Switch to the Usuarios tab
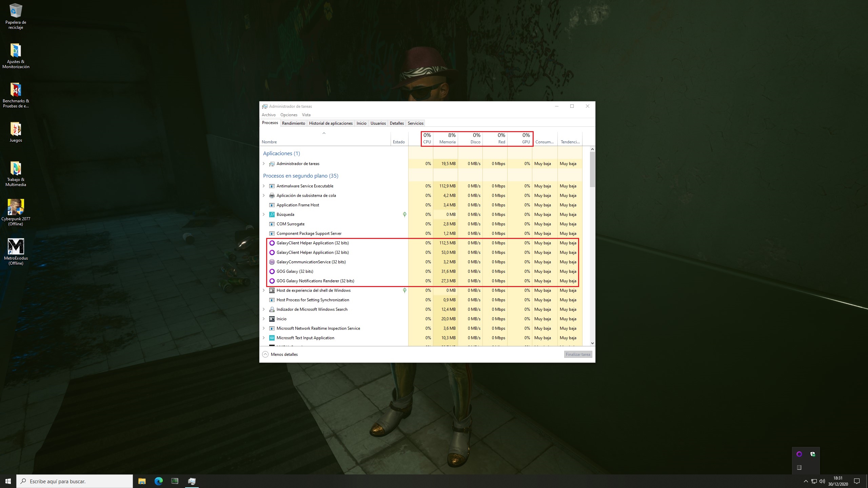Image resolution: width=868 pixels, height=488 pixels. coord(378,123)
